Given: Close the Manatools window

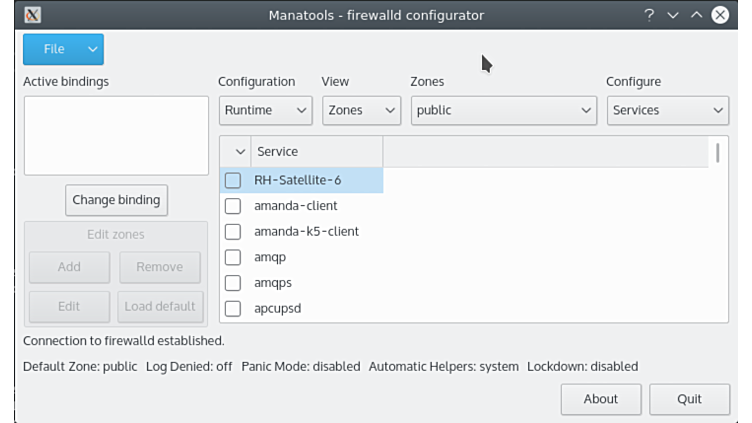Looking at the screenshot, I should point(720,15).
